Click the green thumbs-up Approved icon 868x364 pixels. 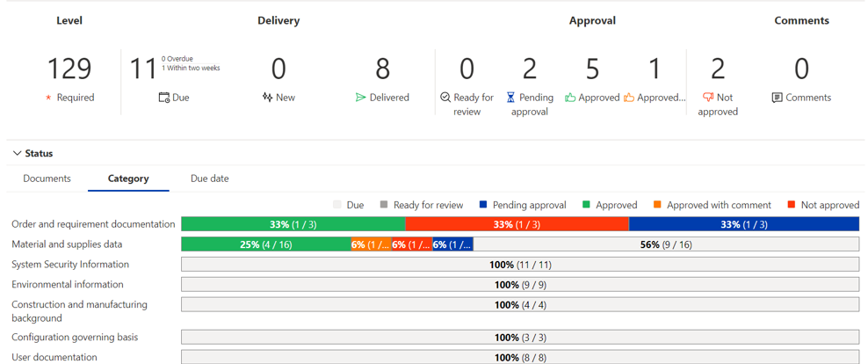[570, 98]
